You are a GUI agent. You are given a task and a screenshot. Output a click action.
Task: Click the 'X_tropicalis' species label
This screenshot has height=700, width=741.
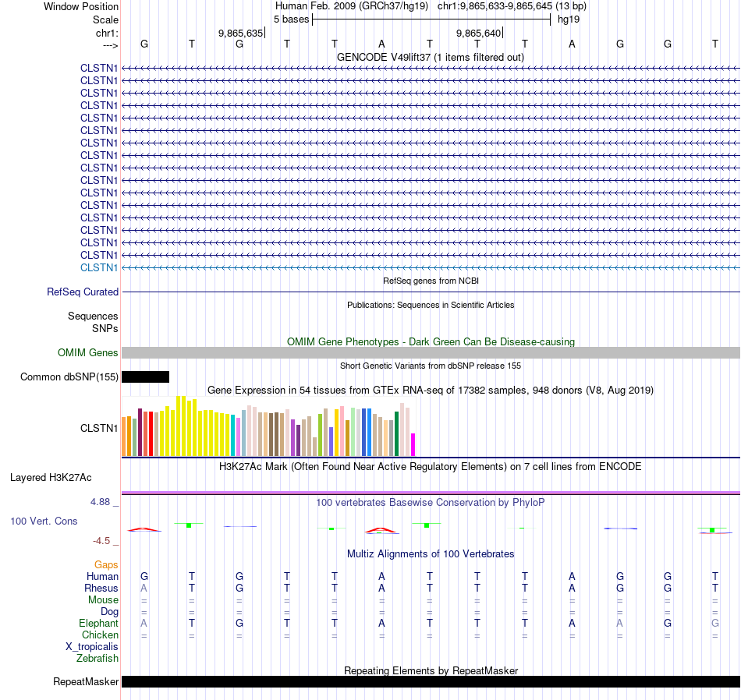coord(92,647)
